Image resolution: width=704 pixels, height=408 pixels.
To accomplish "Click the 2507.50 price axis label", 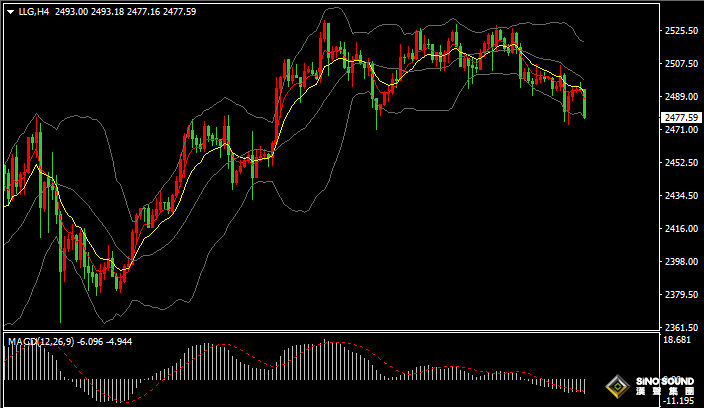I will tap(680, 64).
